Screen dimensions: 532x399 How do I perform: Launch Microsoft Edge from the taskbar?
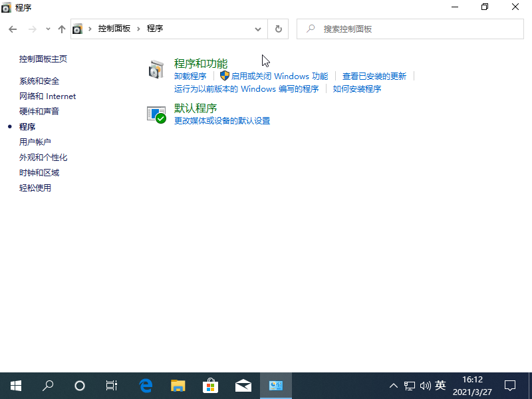coord(146,386)
